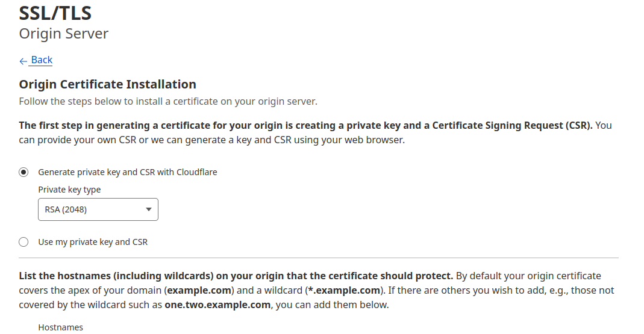Click the SSL/TLS page title
Image resolution: width=644 pixels, height=334 pixels.
click(x=55, y=13)
